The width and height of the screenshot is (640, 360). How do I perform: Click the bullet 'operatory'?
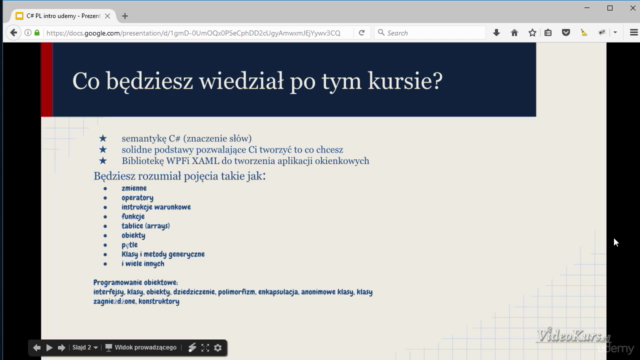[138, 198]
